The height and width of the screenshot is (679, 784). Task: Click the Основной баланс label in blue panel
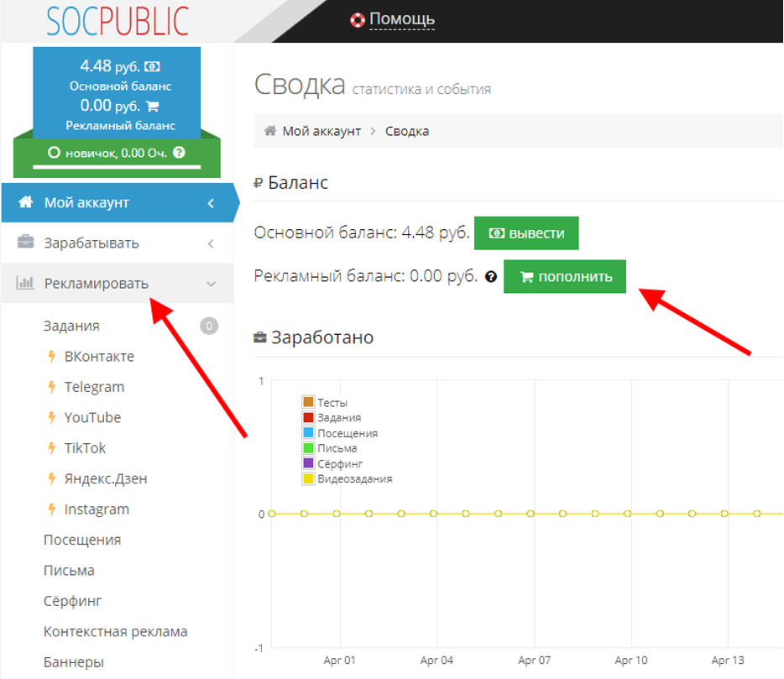click(x=121, y=86)
